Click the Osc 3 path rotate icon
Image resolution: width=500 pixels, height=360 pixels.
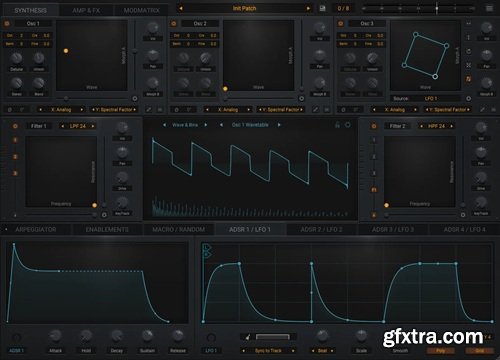[468, 51]
